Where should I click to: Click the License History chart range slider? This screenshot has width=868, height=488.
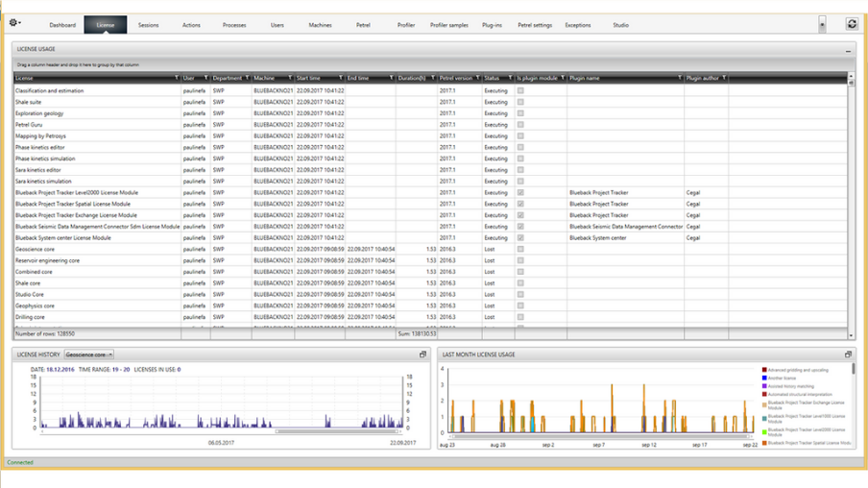click(x=338, y=431)
